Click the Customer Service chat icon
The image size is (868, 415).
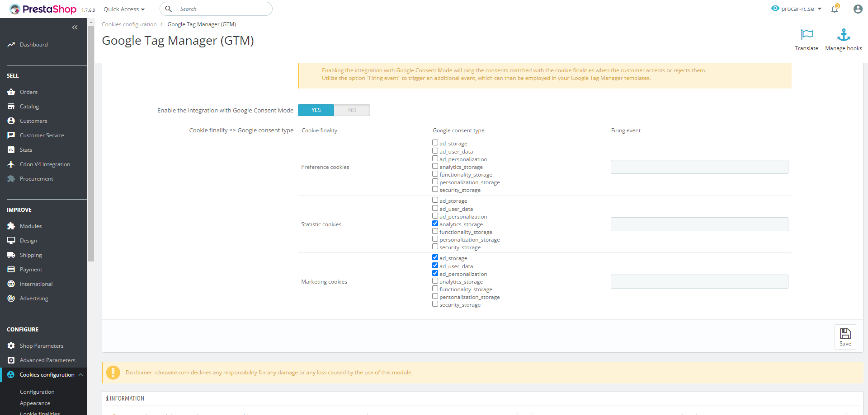click(x=11, y=135)
